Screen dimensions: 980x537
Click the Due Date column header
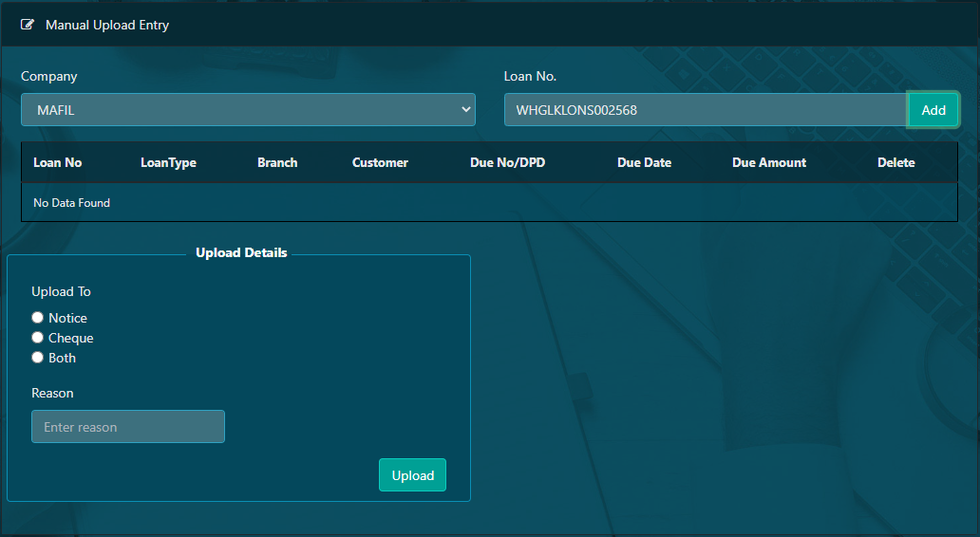(x=645, y=162)
